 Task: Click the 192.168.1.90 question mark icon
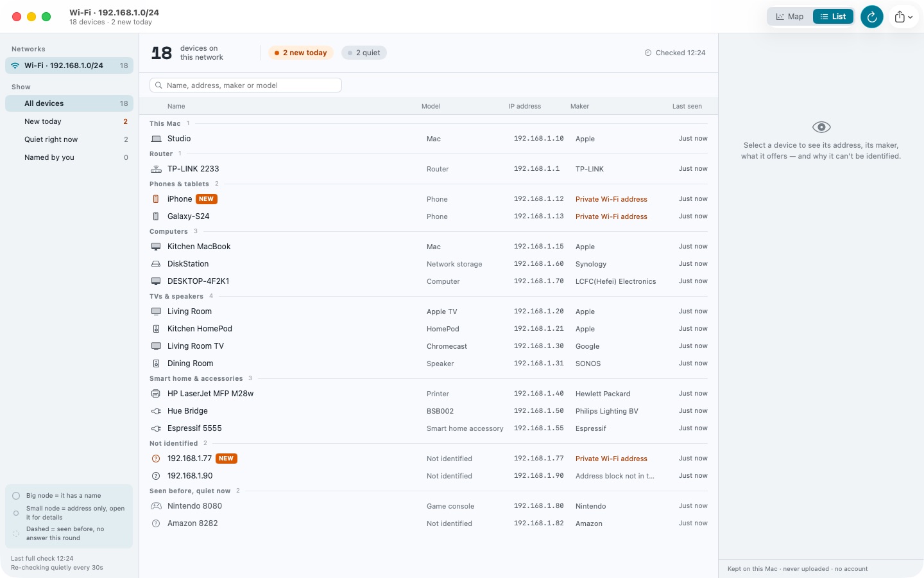156,476
